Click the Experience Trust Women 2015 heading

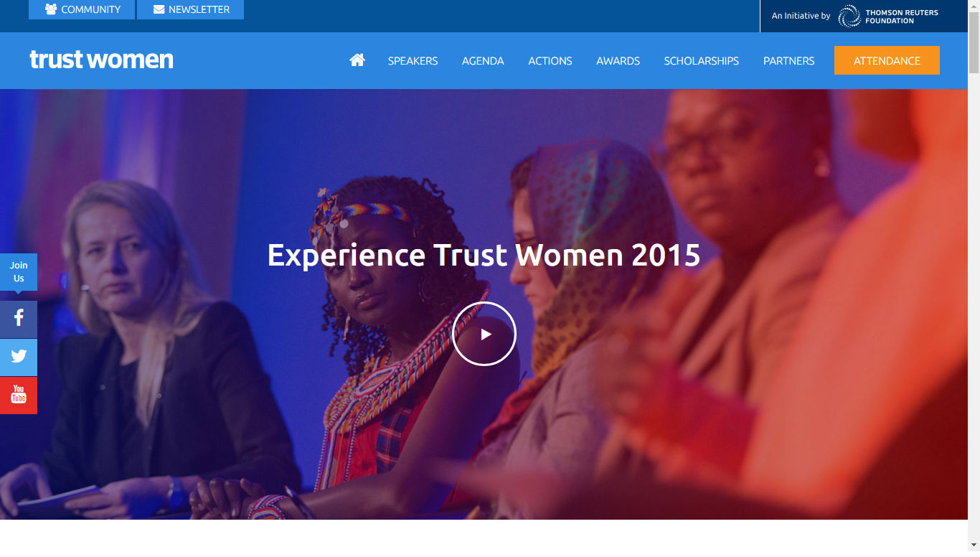pos(484,255)
